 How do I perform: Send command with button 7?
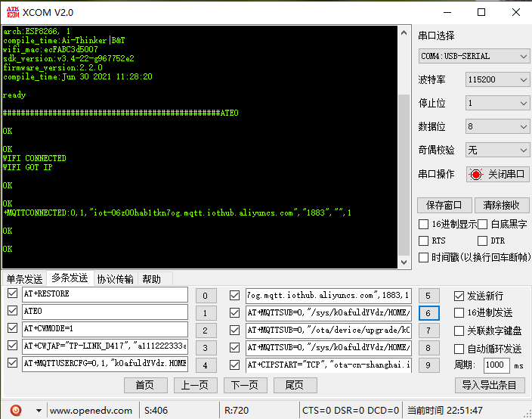point(429,331)
